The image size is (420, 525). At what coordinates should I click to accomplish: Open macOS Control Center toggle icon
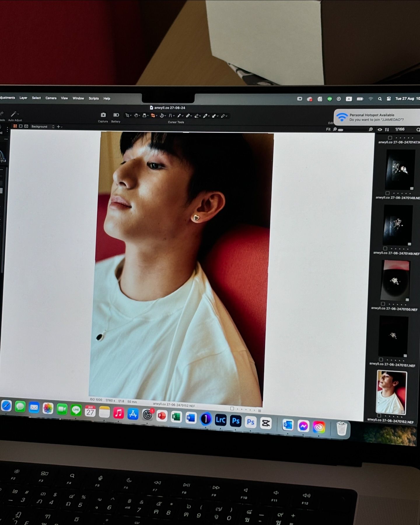coord(388,99)
